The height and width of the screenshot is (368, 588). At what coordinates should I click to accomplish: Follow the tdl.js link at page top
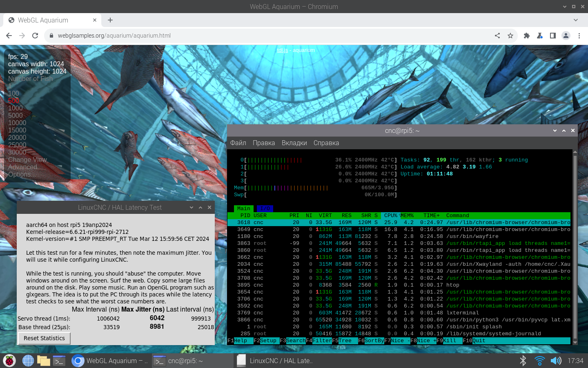click(x=283, y=50)
